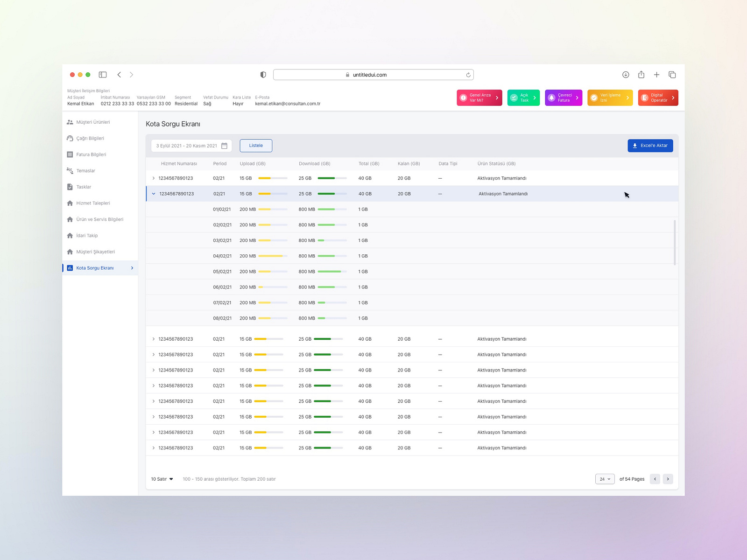Click the Excel'e Aktar export button
Viewport: 747px width, 560px height.
click(650, 145)
